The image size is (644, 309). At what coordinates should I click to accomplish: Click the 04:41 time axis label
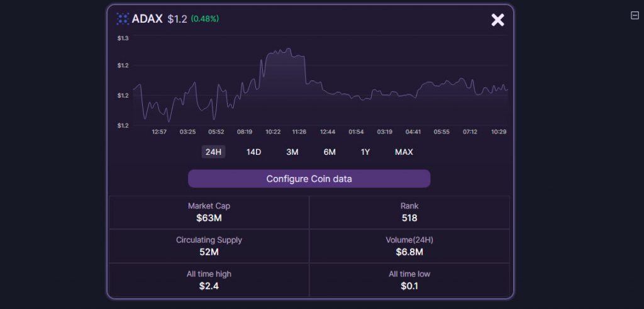click(413, 132)
